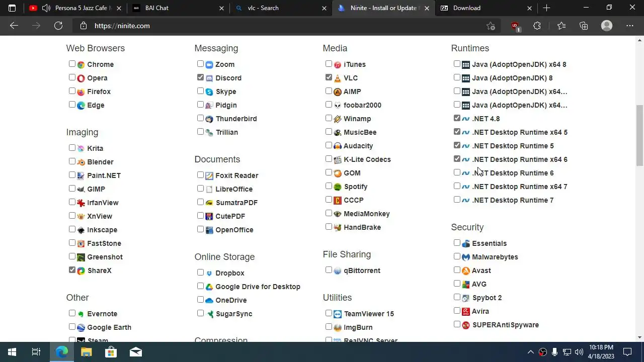Viewport: 644px width, 362px height.
Task: Click the Thunderbird app icon
Action: (x=209, y=119)
